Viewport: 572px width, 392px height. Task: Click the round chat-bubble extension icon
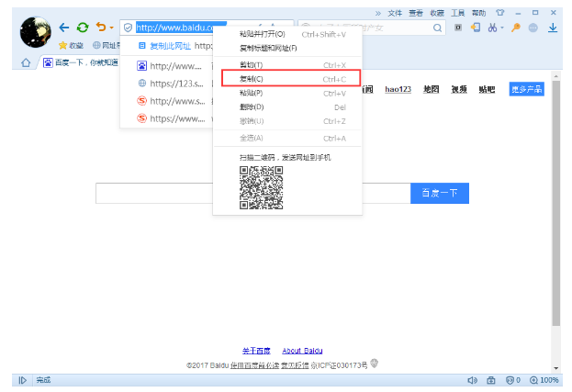point(533,28)
